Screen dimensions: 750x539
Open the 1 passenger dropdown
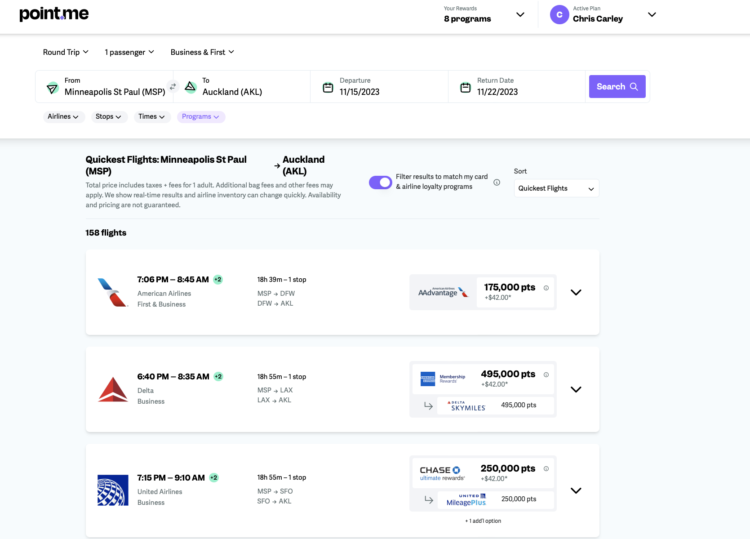click(x=129, y=52)
